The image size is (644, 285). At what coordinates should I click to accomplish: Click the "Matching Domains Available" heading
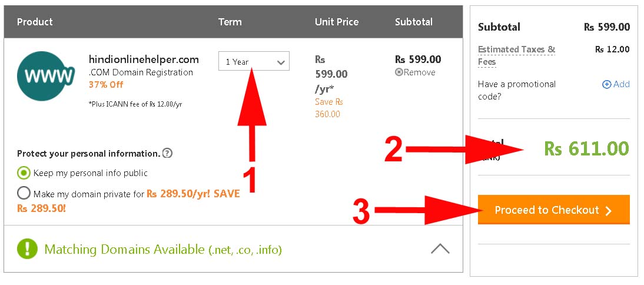coord(163,250)
